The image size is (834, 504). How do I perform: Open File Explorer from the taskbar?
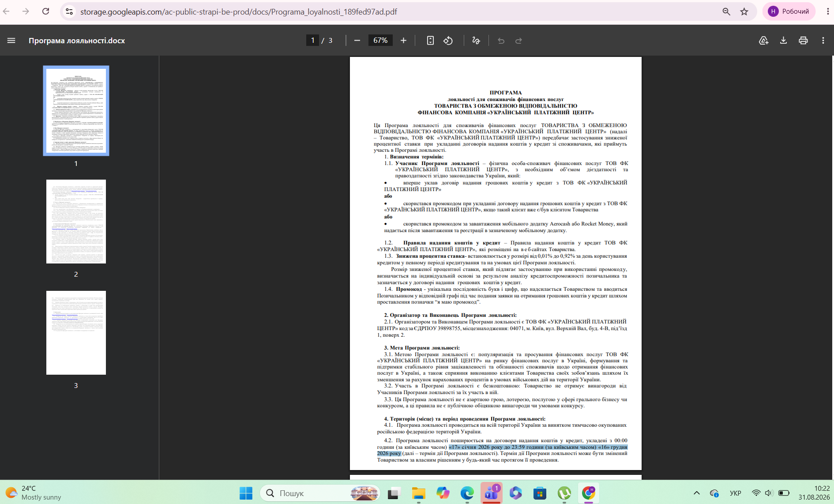pyautogui.click(x=418, y=493)
